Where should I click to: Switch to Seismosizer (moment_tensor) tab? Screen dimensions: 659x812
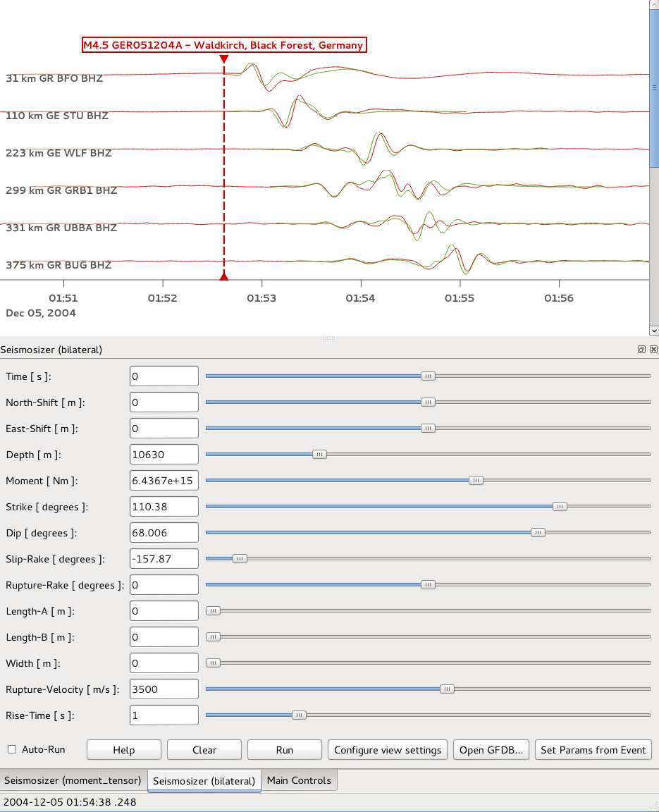[73, 780]
